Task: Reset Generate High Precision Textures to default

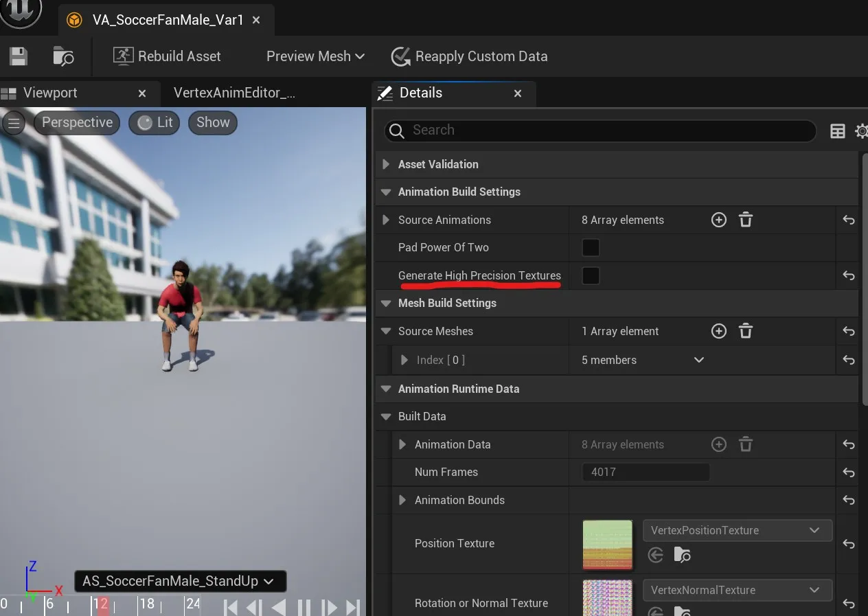Action: click(x=848, y=275)
